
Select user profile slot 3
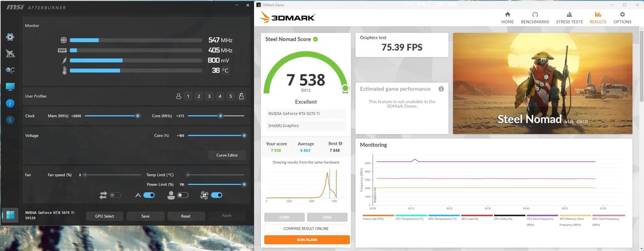[209, 96]
